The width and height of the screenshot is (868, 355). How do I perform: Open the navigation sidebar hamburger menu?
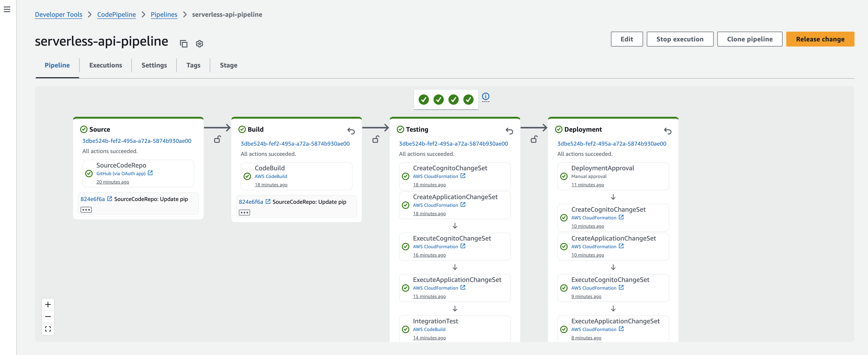coord(7,10)
